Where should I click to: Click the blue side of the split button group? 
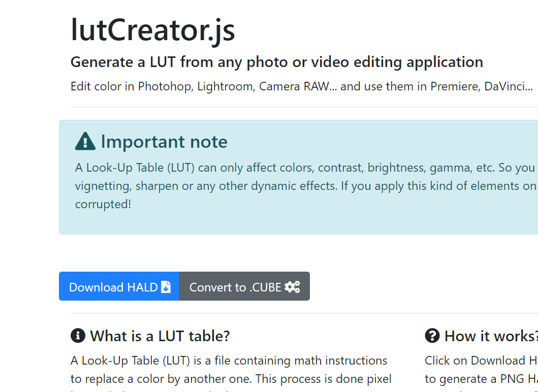click(x=119, y=287)
